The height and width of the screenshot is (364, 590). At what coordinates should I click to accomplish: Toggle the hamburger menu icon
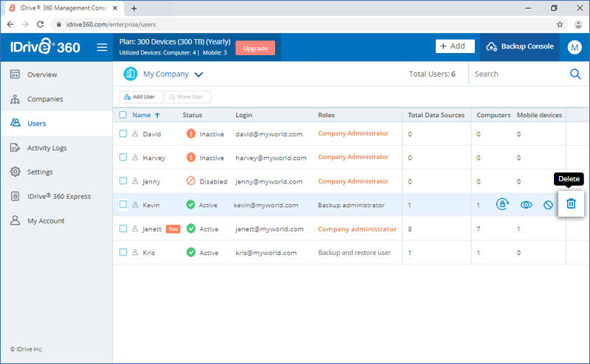point(102,47)
